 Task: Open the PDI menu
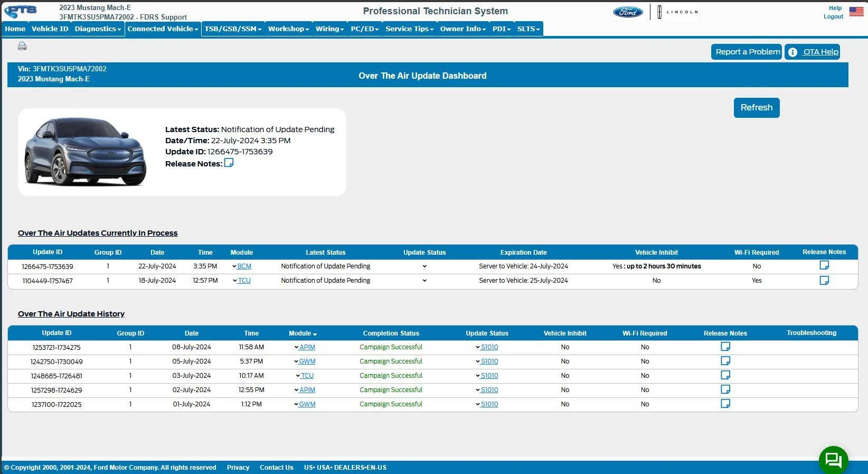pos(502,29)
